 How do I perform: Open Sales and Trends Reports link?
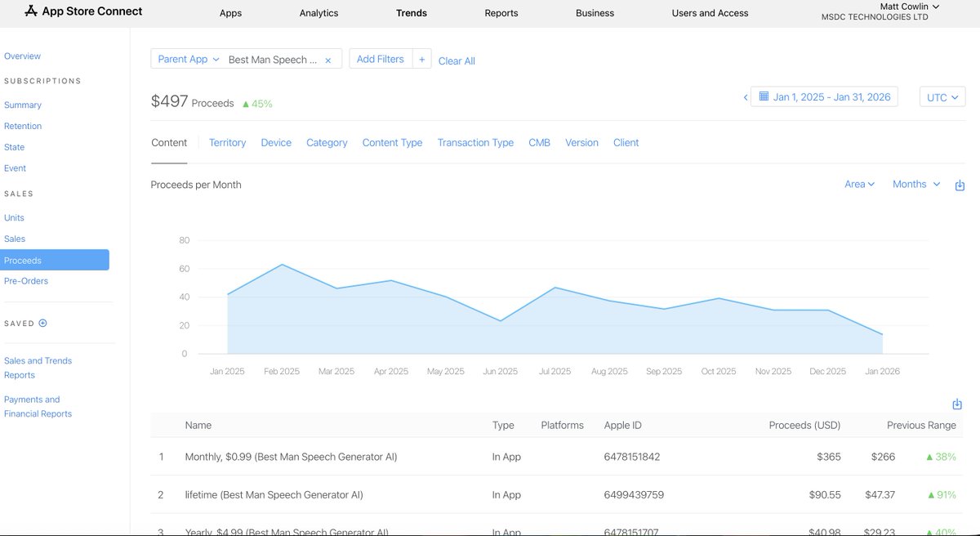[x=38, y=368]
